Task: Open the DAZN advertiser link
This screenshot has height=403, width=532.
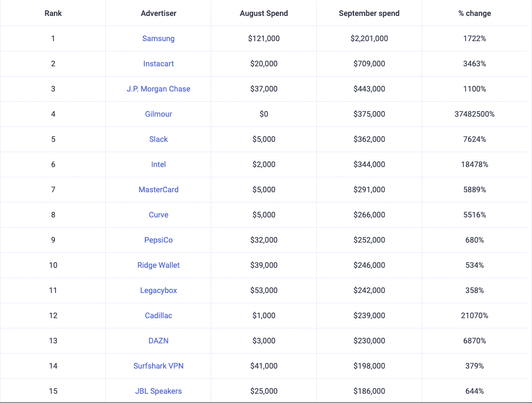Action: point(158,341)
